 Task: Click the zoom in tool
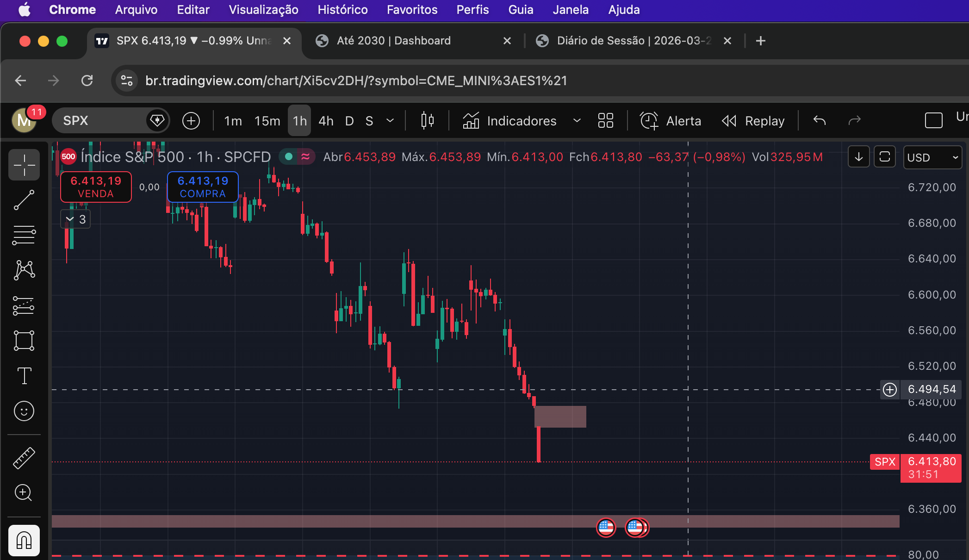tap(24, 492)
